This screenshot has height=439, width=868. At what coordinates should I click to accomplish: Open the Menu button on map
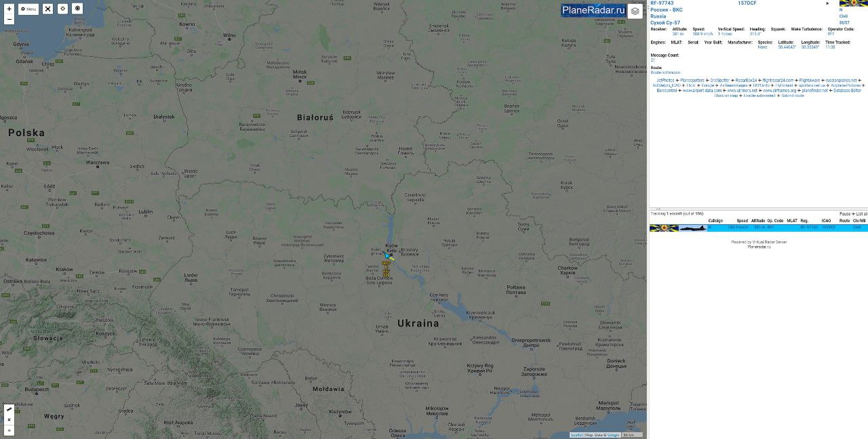[28, 9]
